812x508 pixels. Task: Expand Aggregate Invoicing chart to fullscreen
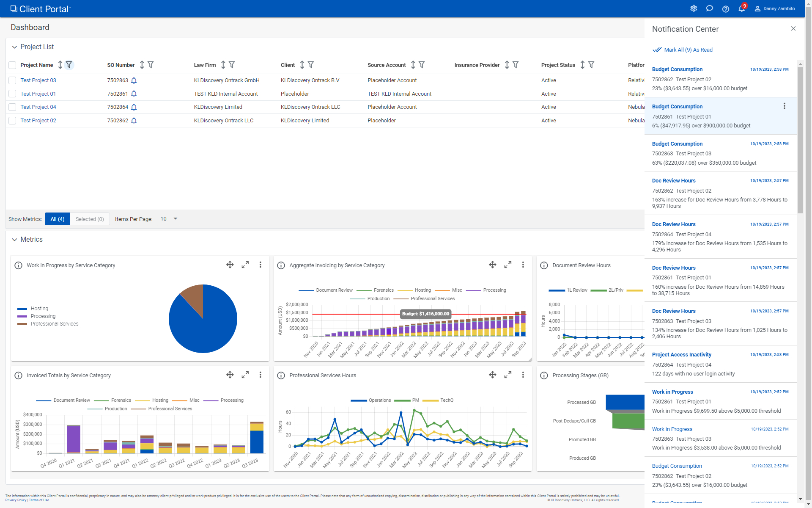[508, 265]
